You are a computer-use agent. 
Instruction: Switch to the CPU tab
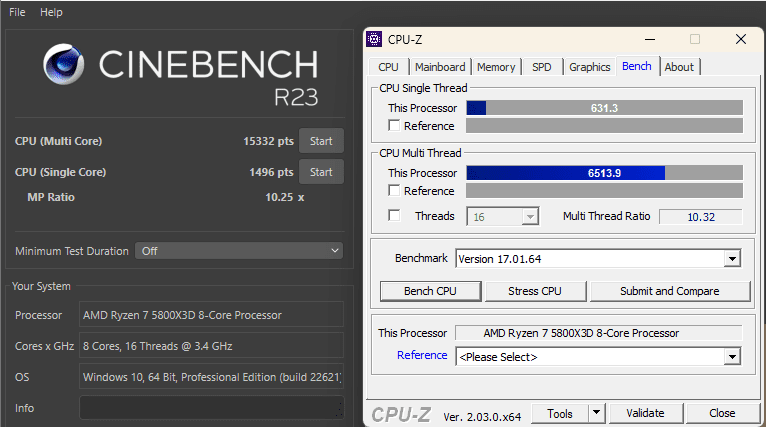tap(388, 67)
